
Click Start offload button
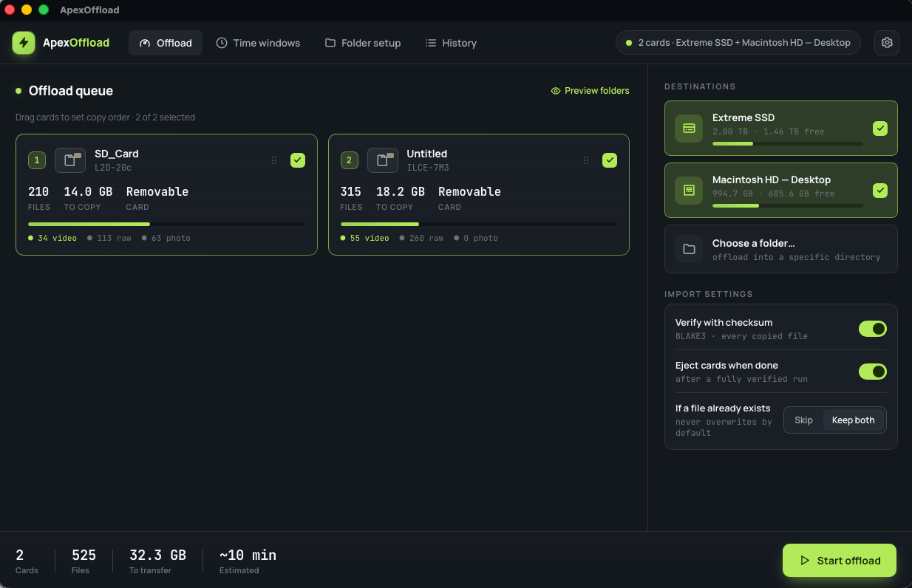tap(840, 561)
